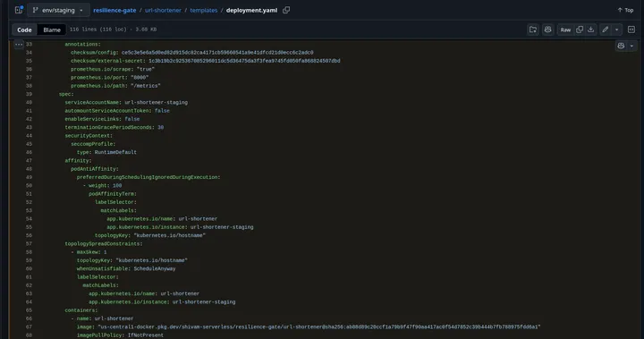Switch to the Code view tab

pyautogui.click(x=24, y=30)
